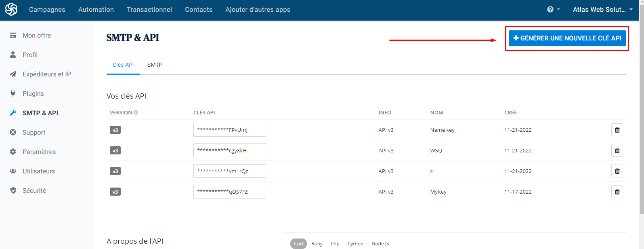This screenshot has height=249, width=644.
Task: Delete the MyKey API key
Action: [617, 192]
